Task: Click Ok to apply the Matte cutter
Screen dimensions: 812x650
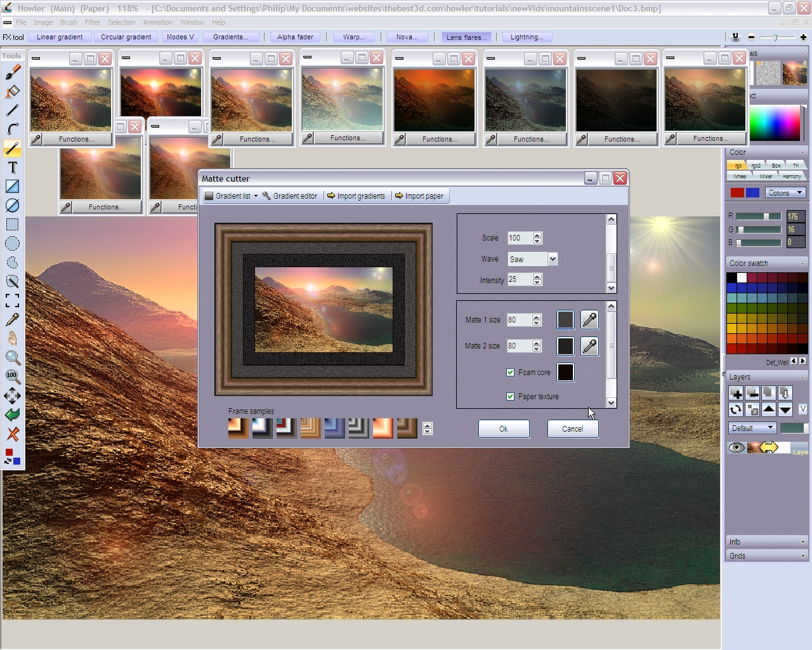Action: click(x=504, y=428)
